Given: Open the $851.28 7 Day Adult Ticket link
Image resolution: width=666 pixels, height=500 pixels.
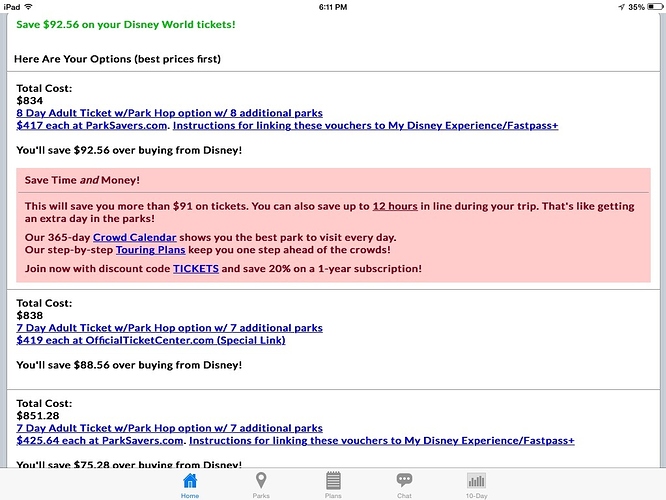Looking at the screenshot, I should point(169,428).
